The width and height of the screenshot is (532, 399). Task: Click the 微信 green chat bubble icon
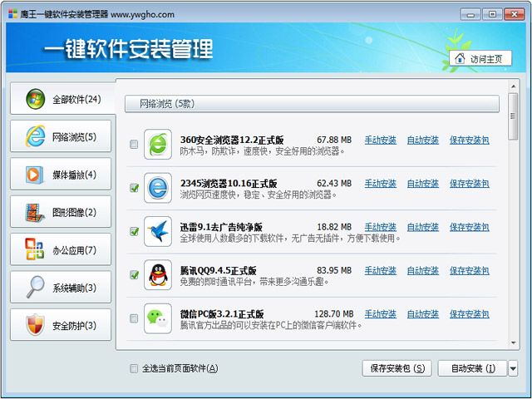click(158, 318)
